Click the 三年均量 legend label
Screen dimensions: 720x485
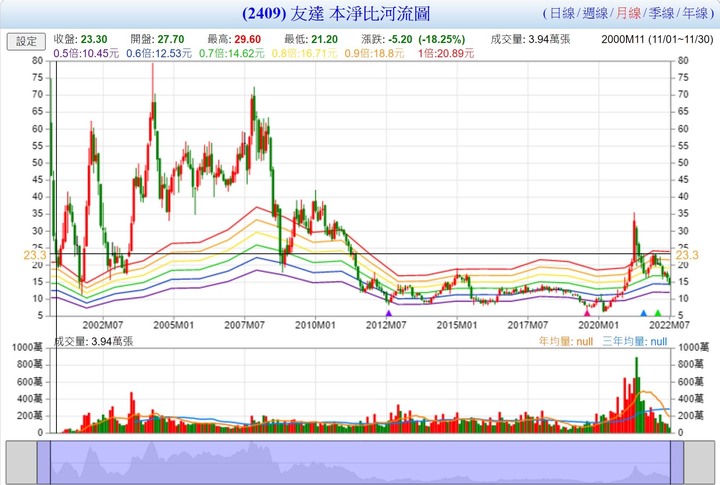pos(635,342)
